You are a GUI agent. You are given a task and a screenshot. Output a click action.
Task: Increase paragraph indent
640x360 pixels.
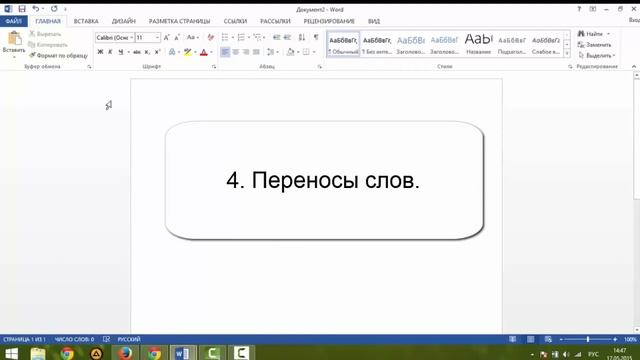pos(287,38)
